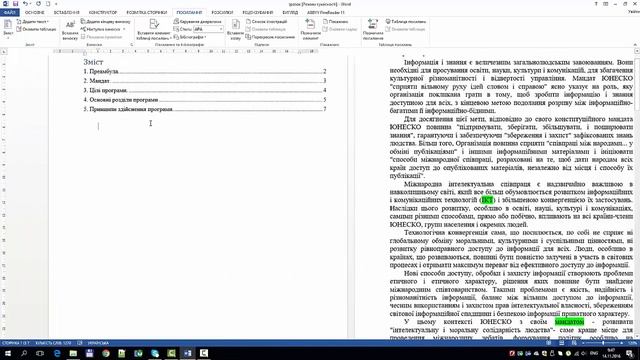The height and width of the screenshot is (360, 640).
Task: Open Керування джерелами source manager
Action: click(198, 22)
